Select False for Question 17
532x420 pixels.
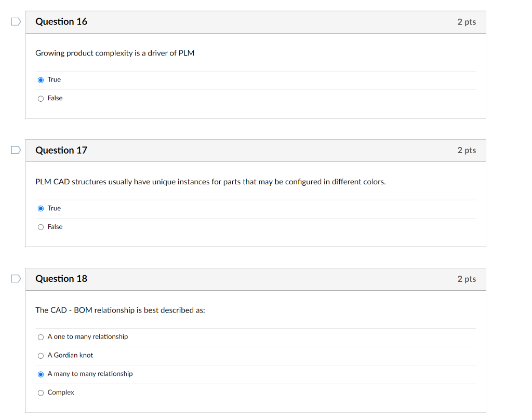[41, 227]
